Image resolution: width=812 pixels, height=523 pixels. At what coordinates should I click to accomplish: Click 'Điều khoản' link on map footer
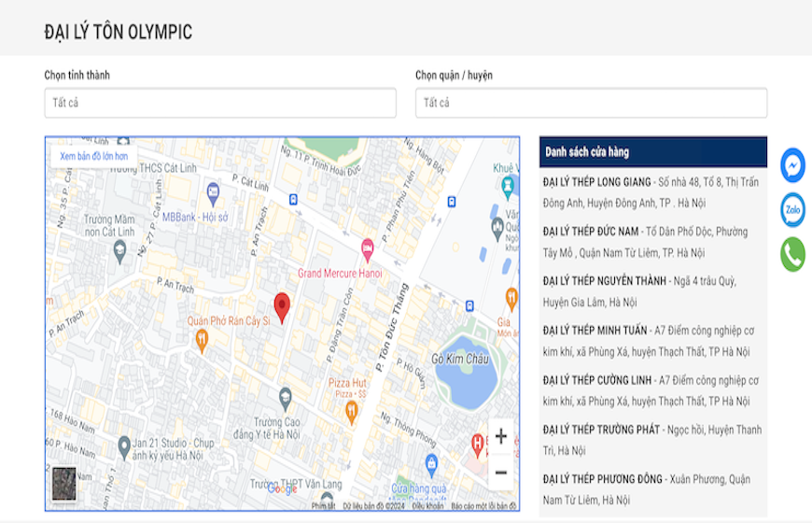[427, 506]
